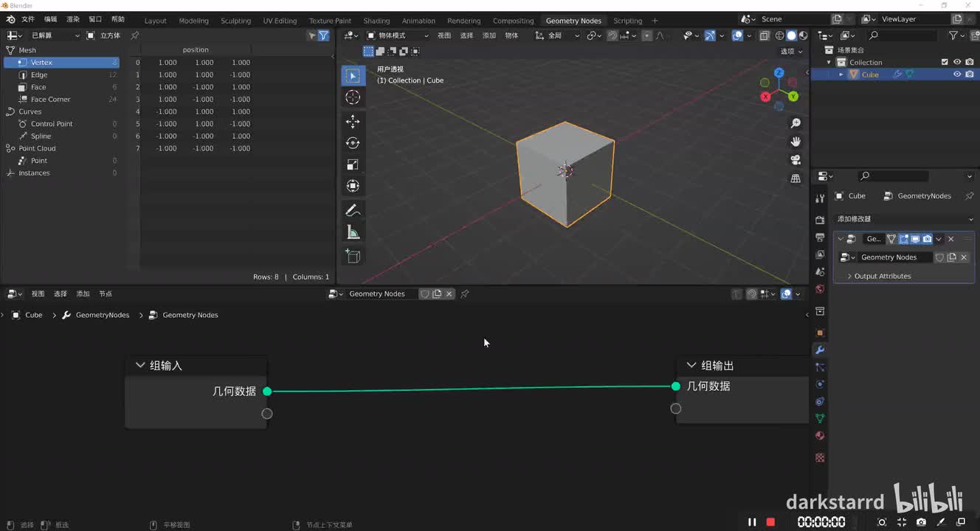Click the Cube breadcrumb in node editor
Viewport: 980px width, 531px height.
33,315
